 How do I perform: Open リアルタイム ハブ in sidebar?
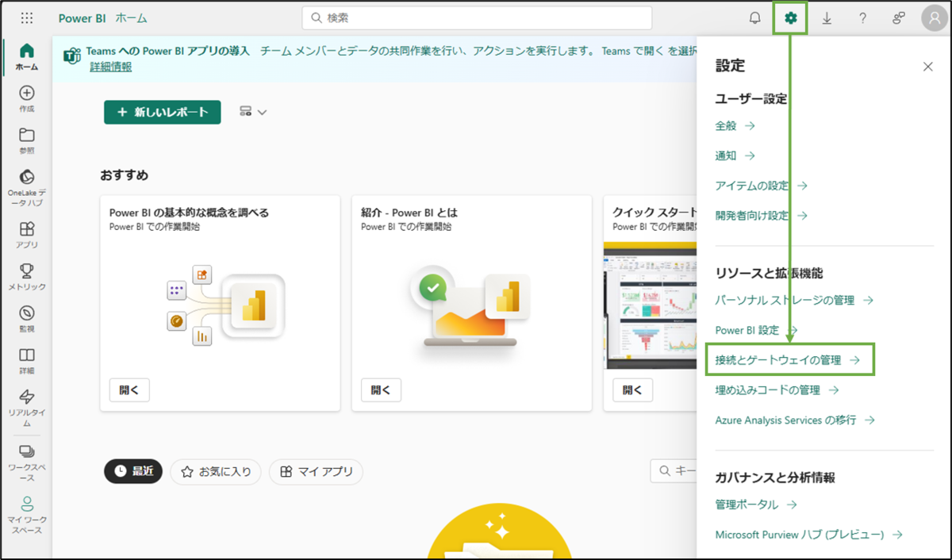tap(26, 408)
